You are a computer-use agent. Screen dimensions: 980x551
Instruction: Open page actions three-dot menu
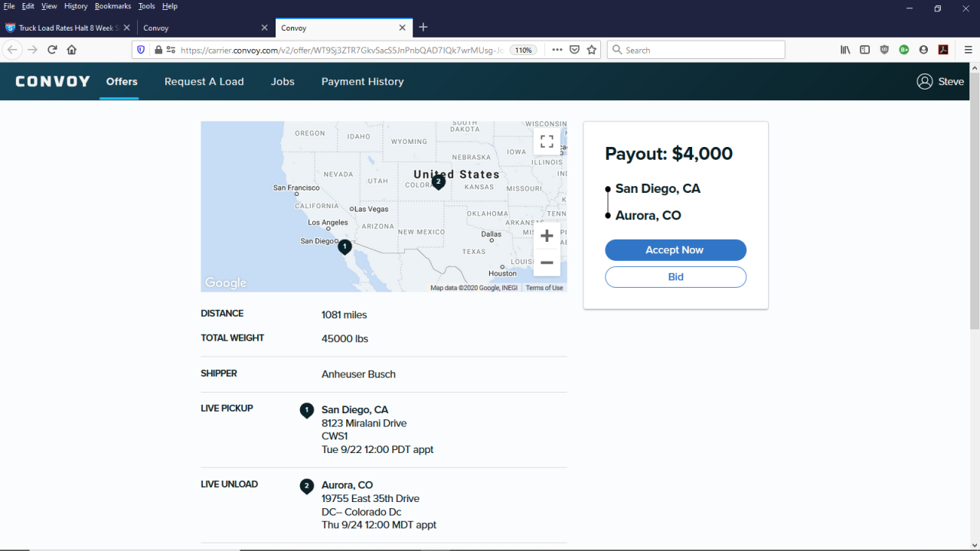[x=557, y=50]
